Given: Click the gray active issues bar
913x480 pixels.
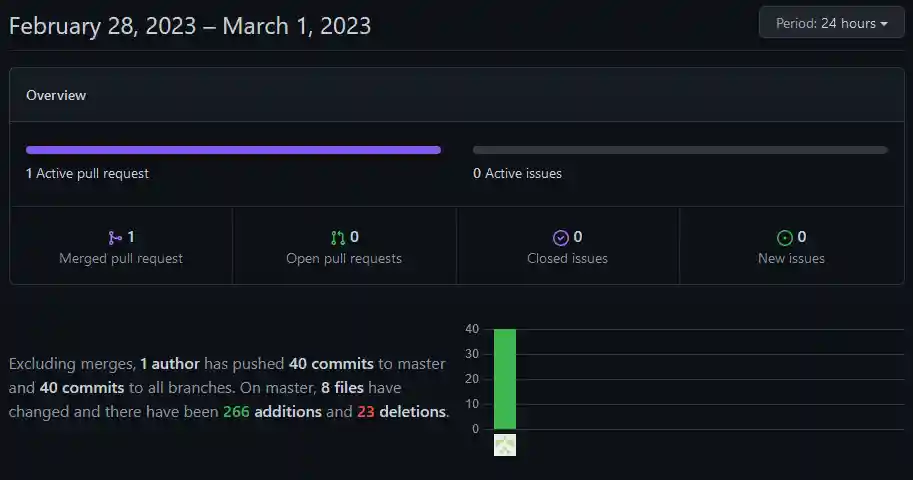Looking at the screenshot, I should pos(680,150).
